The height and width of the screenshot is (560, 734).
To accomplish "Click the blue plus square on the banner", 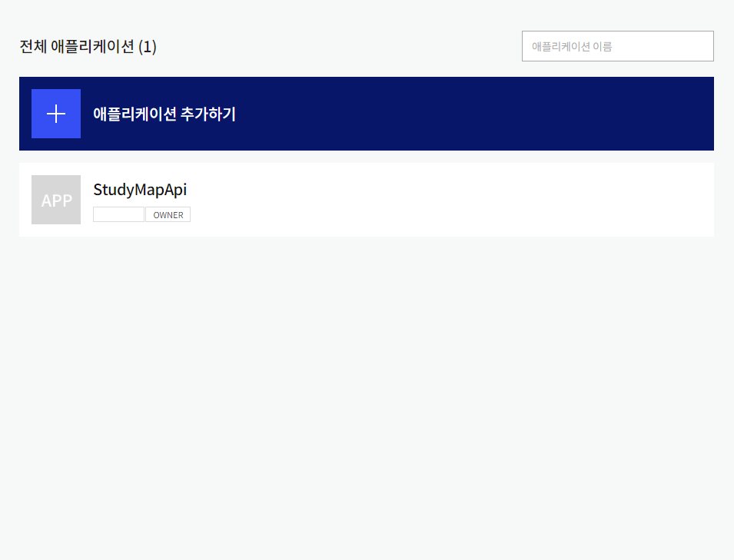I will pos(55,113).
